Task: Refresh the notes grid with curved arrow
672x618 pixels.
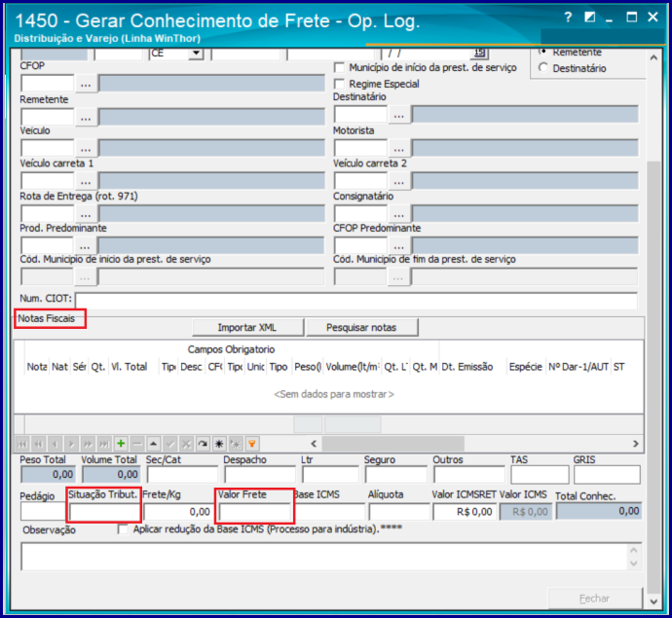Action: point(203,444)
